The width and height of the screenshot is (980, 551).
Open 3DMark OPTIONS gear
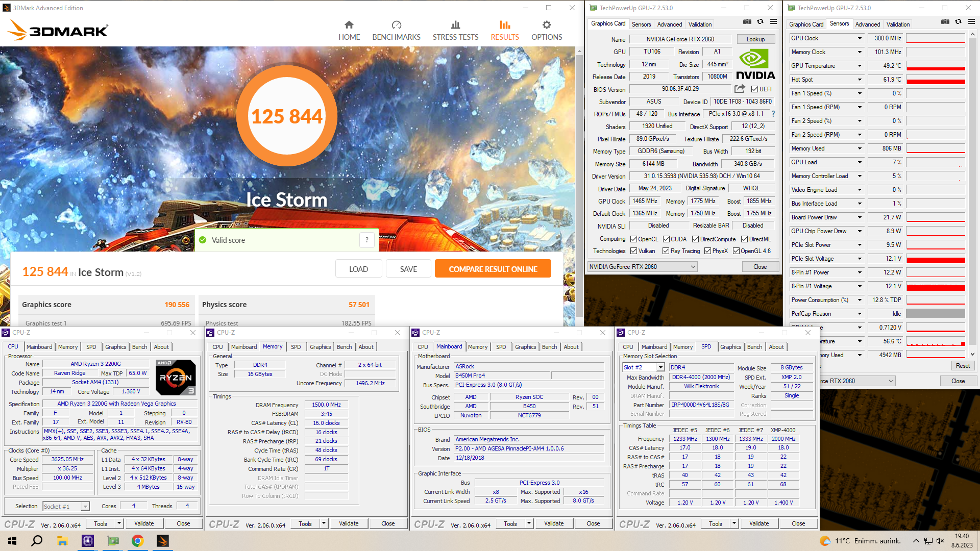click(547, 25)
